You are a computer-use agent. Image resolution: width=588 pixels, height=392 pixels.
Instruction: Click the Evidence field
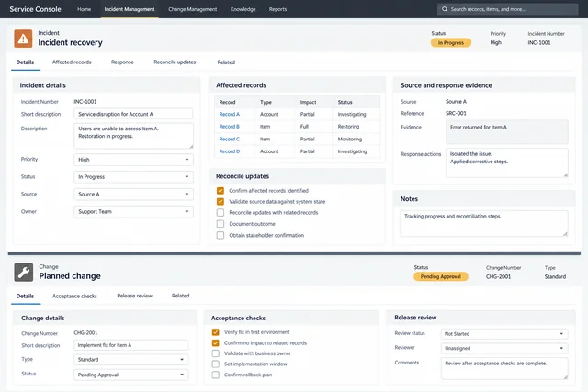click(x=507, y=132)
